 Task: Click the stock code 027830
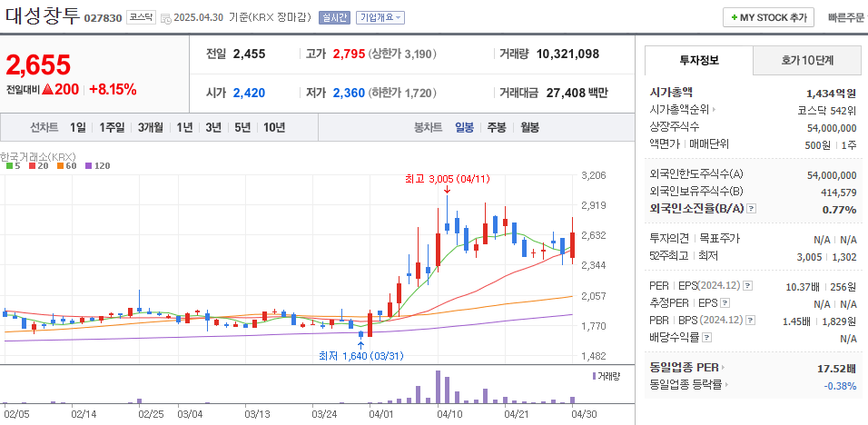coord(103,18)
